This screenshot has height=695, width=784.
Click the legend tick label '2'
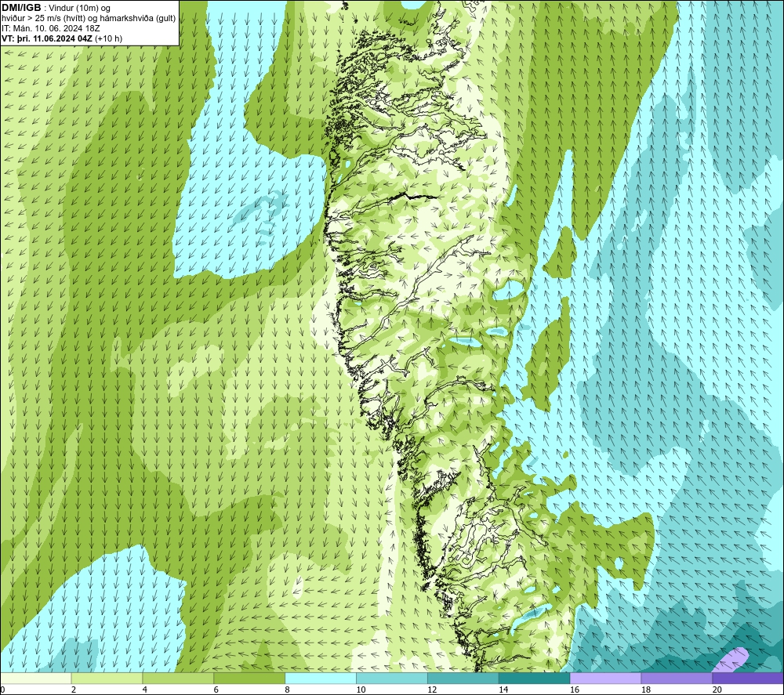coord(74,690)
